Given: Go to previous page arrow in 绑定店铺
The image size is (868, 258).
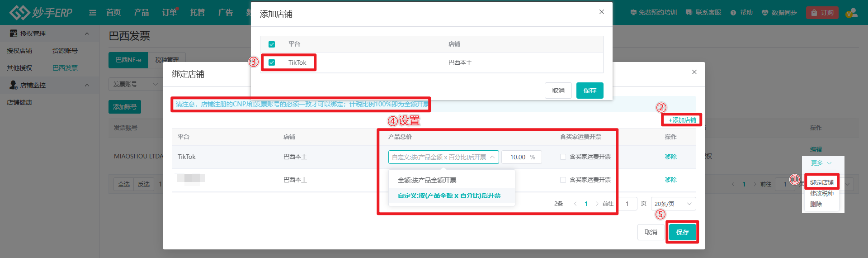Looking at the screenshot, I should [x=575, y=204].
